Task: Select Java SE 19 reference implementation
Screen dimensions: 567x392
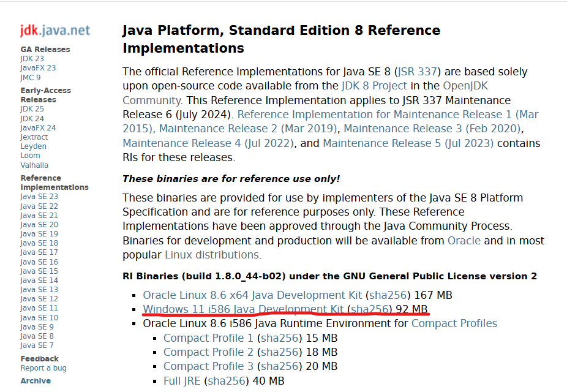Action: pyautogui.click(x=39, y=233)
